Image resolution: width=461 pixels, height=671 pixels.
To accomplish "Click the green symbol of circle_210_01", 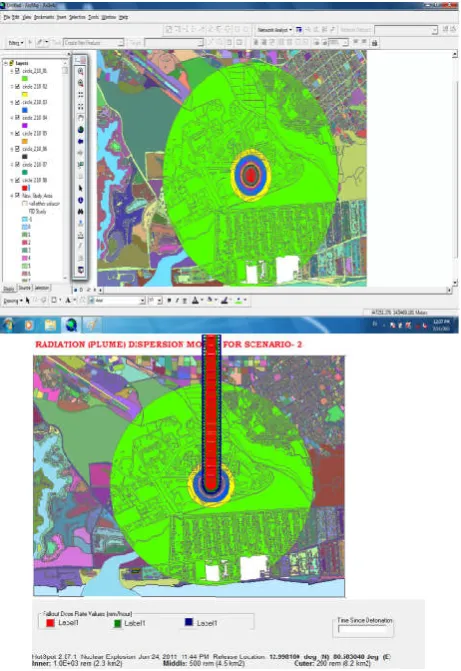I will click(x=25, y=78).
